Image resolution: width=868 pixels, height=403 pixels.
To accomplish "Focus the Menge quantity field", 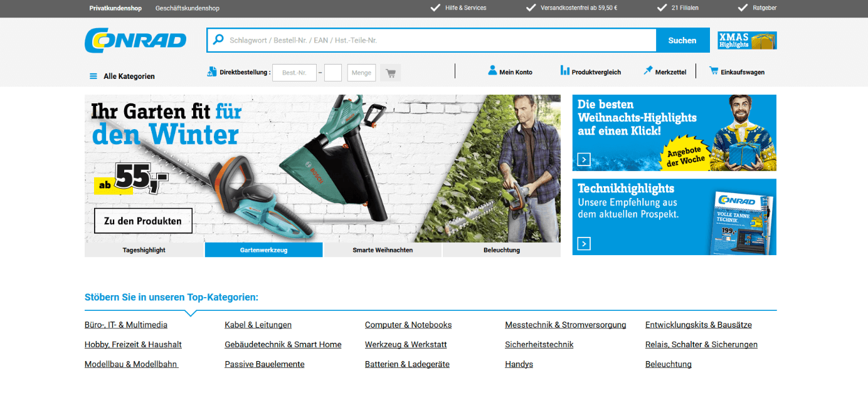I will tap(361, 73).
